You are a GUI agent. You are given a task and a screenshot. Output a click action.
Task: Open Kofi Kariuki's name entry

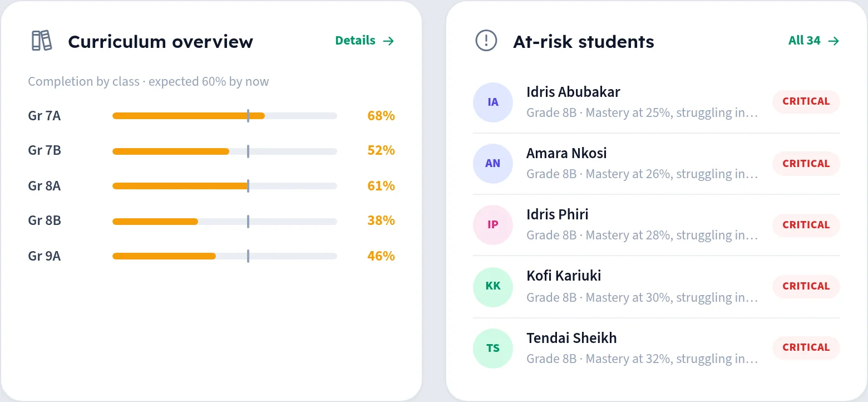(x=564, y=276)
